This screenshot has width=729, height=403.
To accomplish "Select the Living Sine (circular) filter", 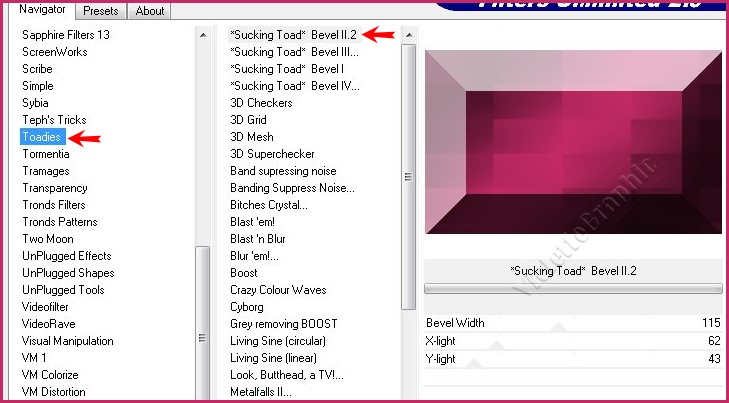I will [x=283, y=341].
